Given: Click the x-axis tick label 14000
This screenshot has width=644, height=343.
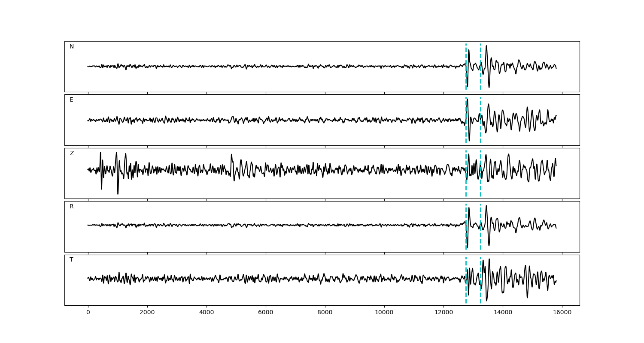Looking at the screenshot, I should point(502,313).
